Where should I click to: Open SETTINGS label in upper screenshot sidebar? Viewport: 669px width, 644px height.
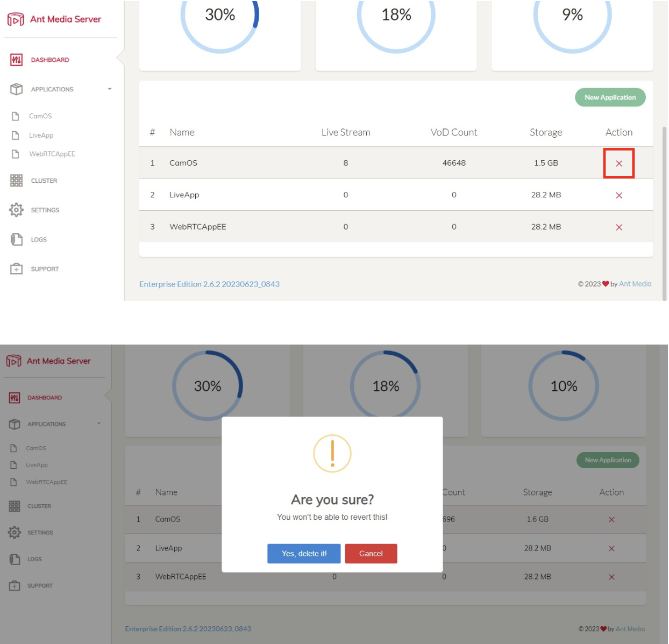click(x=45, y=211)
